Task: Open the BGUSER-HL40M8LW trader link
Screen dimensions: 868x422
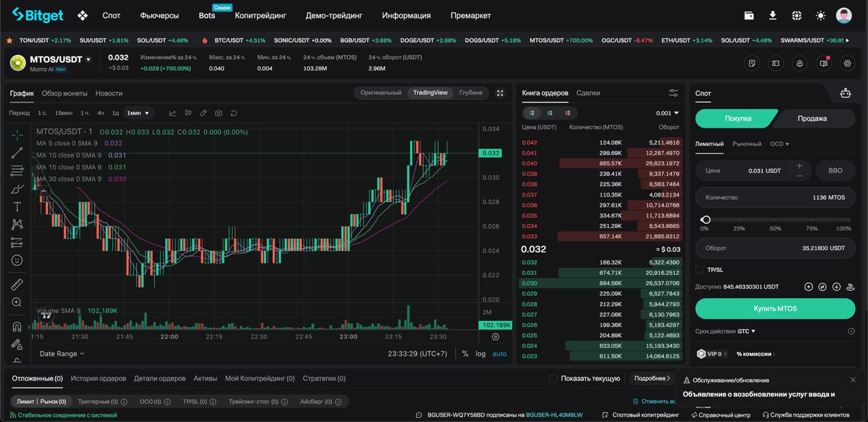Action: pyautogui.click(x=554, y=415)
